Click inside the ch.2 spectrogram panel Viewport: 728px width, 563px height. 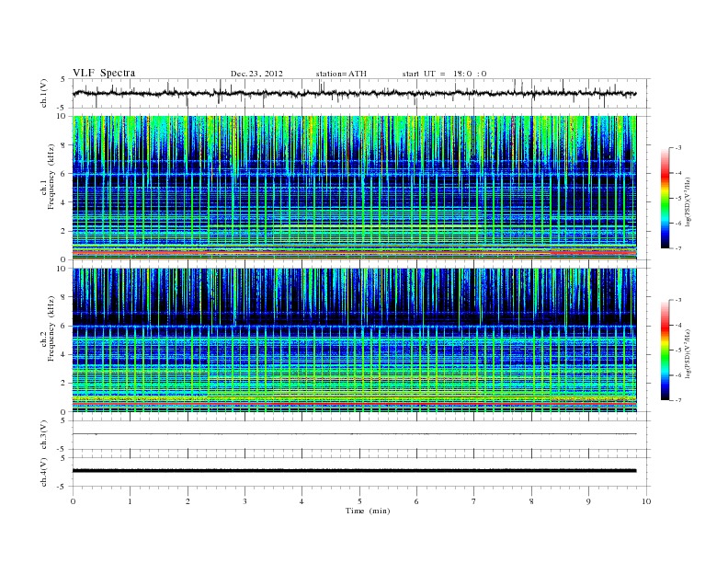click(x=354, y=340)
